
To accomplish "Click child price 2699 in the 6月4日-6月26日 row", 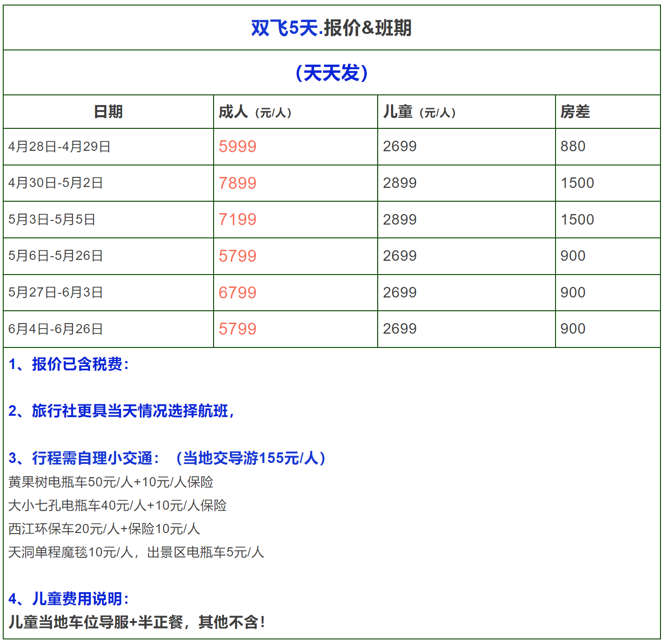I will click(400, 329).
